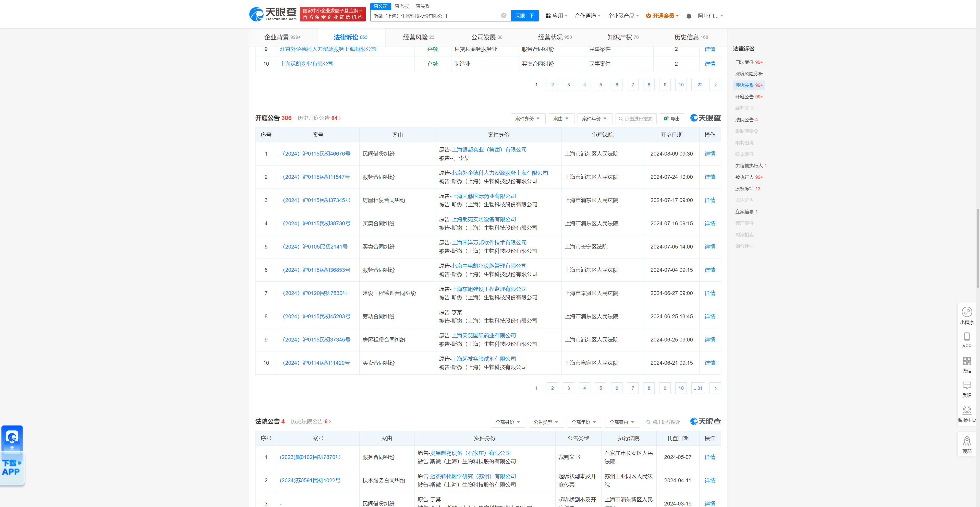This screenshot has height=507, width=980.
Task: Go to last page 31 of 开庭公告
Action: tap(698, 388)
